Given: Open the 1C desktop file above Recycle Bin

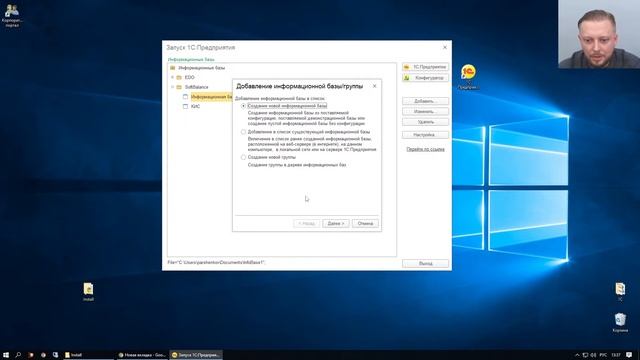Looking at the screenshot, I should pyautogui.click(x=620, y=291).
